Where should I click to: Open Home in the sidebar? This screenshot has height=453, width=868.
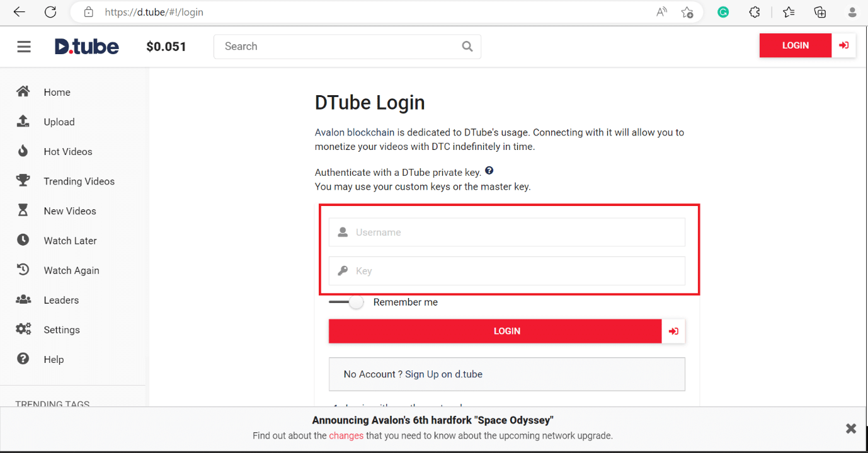point(57,92)
